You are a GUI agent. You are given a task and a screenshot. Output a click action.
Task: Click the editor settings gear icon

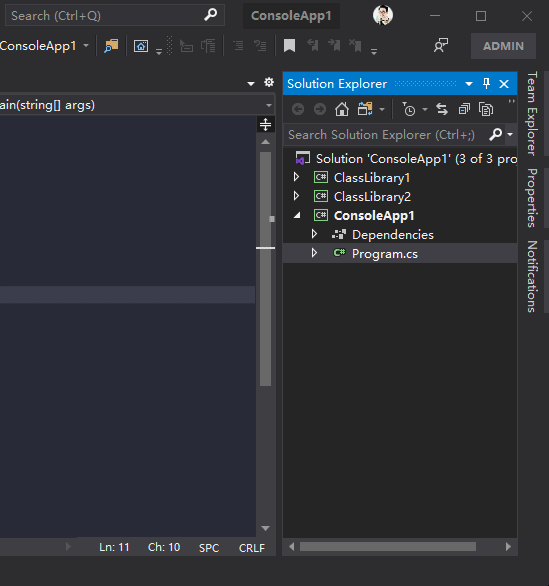point(269,82)
